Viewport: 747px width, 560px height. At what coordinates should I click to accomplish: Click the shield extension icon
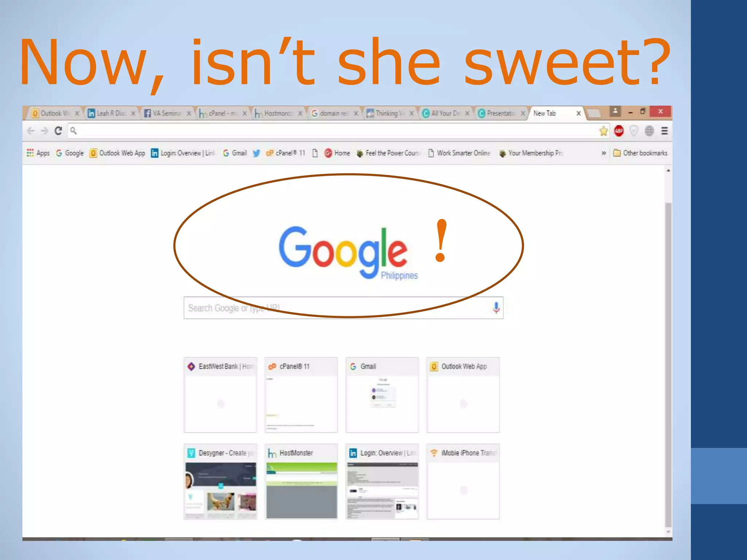tap(634, 131)
